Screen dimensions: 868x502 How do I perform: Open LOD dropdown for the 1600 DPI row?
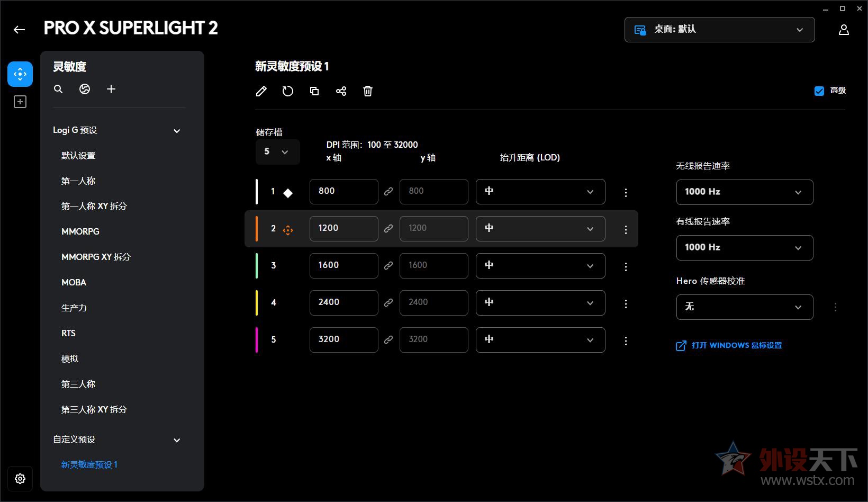tap(540, 266)
